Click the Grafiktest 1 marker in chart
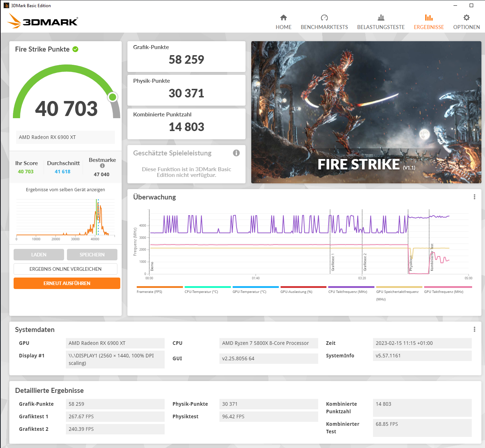Image resolution: width=485 pixels, height=448 pixels. point(333,262)
